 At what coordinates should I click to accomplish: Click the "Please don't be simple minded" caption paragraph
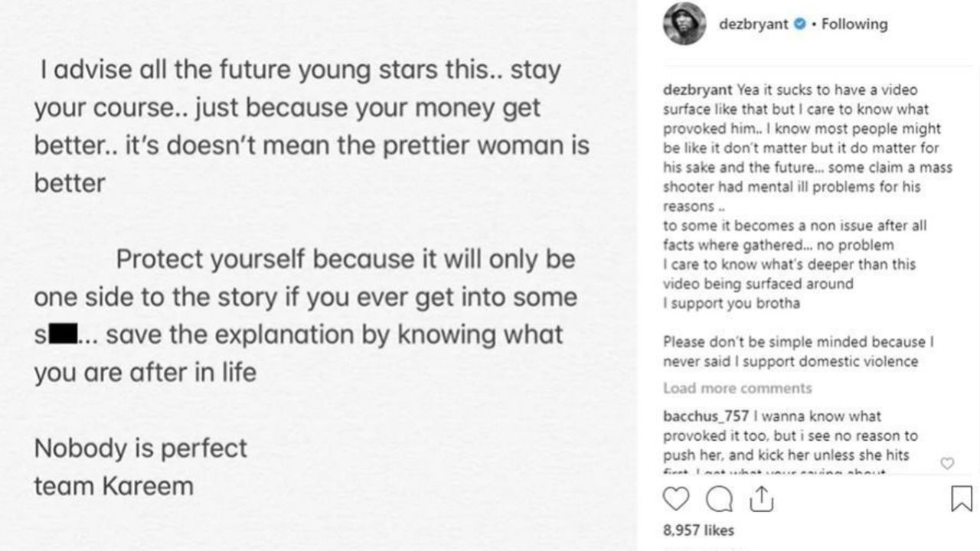pos(798,351)
